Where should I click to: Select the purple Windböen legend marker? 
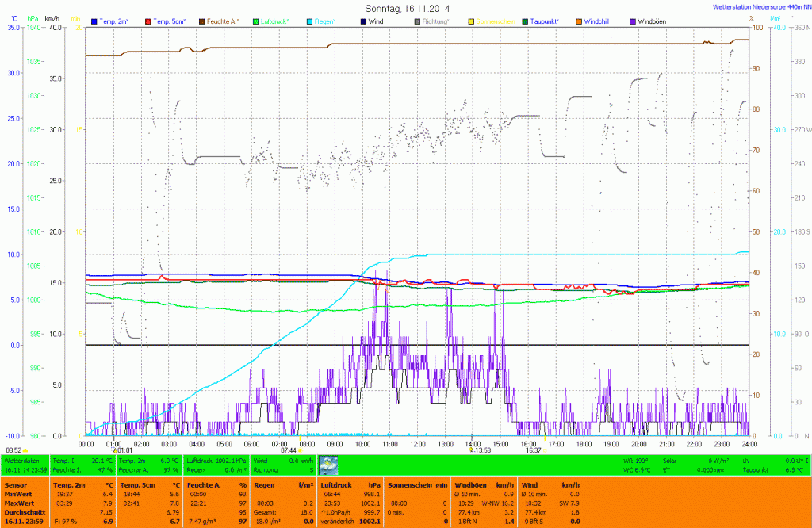tap(633, 20)
